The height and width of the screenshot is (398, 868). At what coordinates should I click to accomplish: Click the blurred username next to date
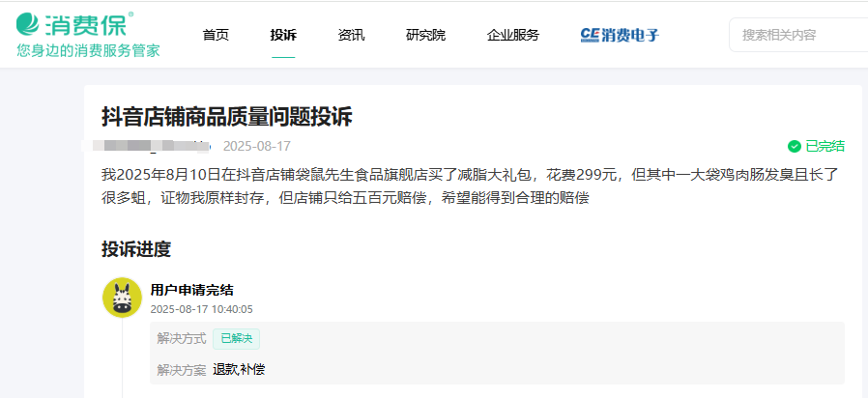tap(146, 146)
